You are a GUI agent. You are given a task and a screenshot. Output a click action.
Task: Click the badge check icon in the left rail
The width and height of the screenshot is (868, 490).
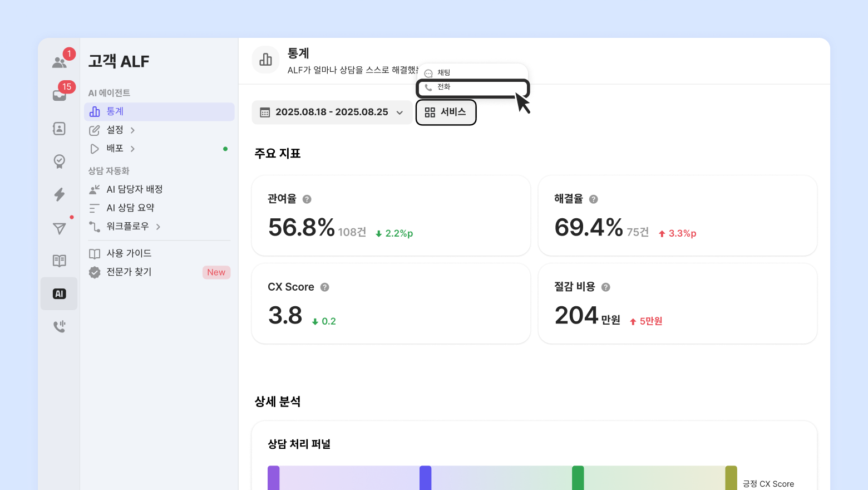tap(59, 161)
